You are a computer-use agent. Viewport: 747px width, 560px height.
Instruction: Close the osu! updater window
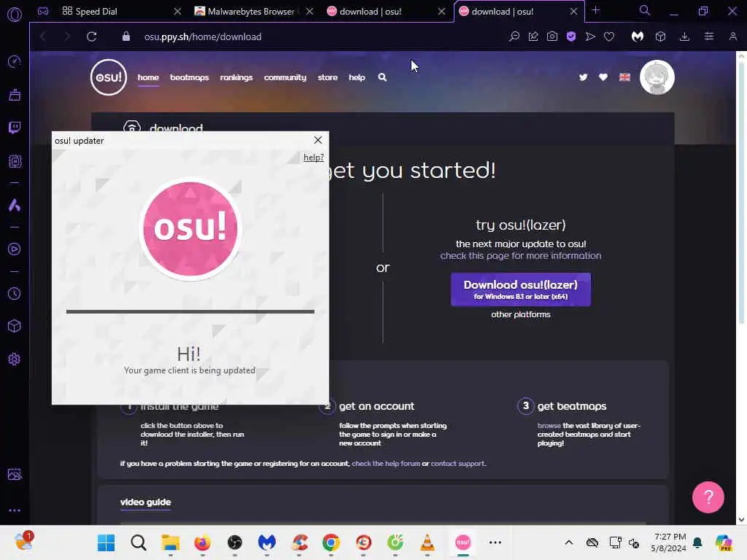pos(318,140)
